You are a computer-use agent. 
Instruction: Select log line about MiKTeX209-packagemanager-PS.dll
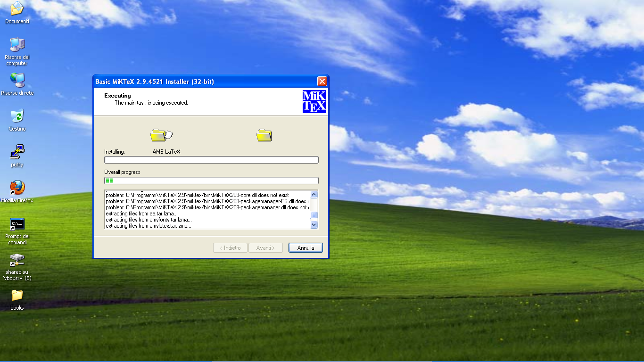click(207, 201)
